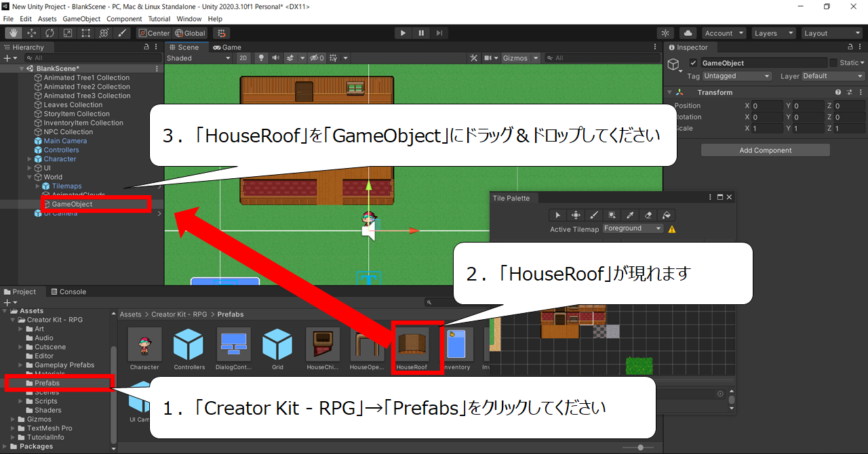Advance one frame with Step button

[439, 33]
